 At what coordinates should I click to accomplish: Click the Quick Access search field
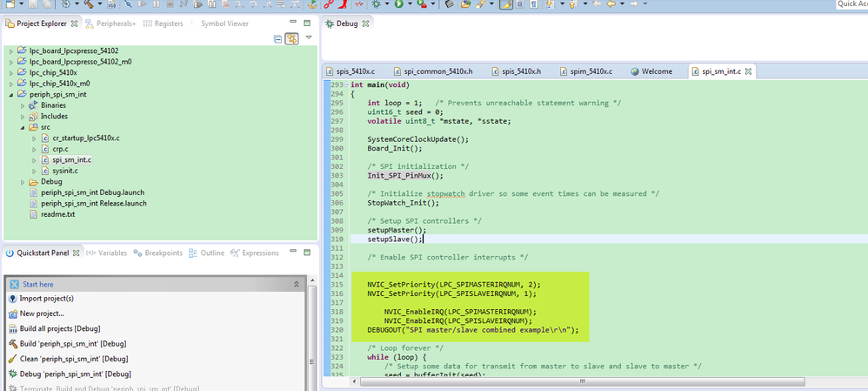[x=851, y=4]
